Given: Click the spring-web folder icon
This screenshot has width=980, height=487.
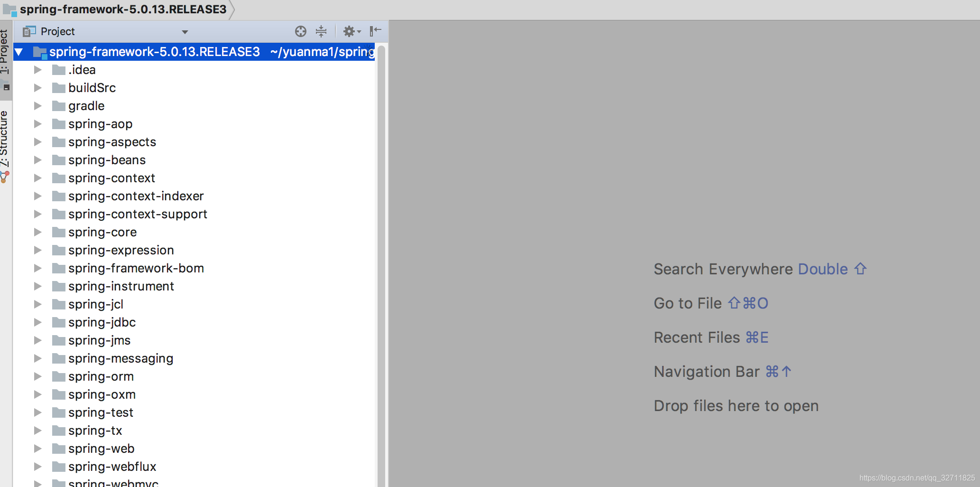Looking at the screenshot, I should click(x=59, y=449).
